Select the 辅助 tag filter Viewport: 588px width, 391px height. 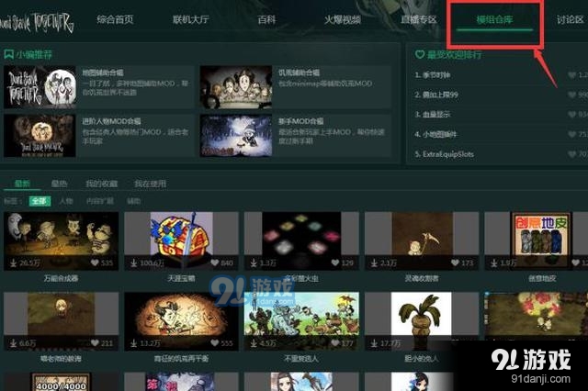point(134,201)
